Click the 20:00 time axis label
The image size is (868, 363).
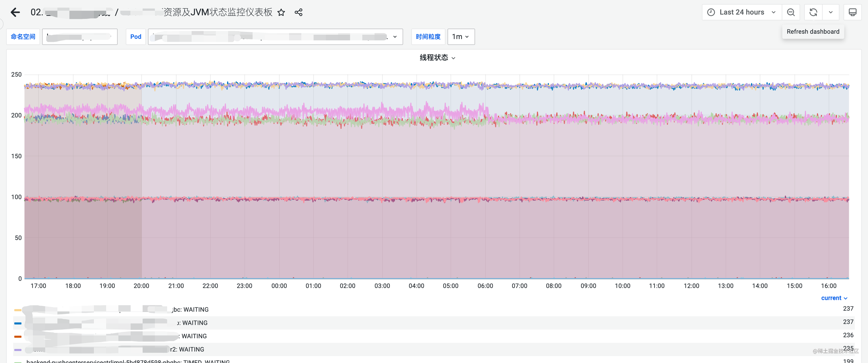pos(141,286)
